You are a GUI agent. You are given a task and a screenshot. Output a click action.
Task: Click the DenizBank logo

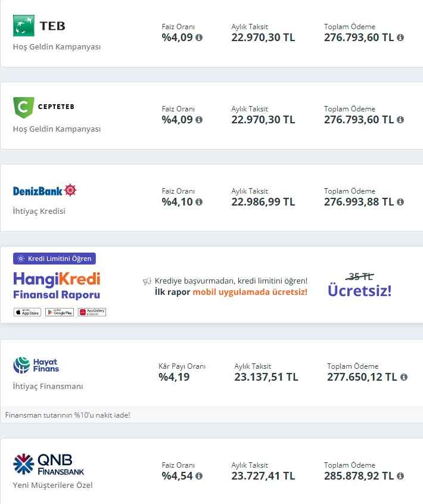[x=45, y=191]
